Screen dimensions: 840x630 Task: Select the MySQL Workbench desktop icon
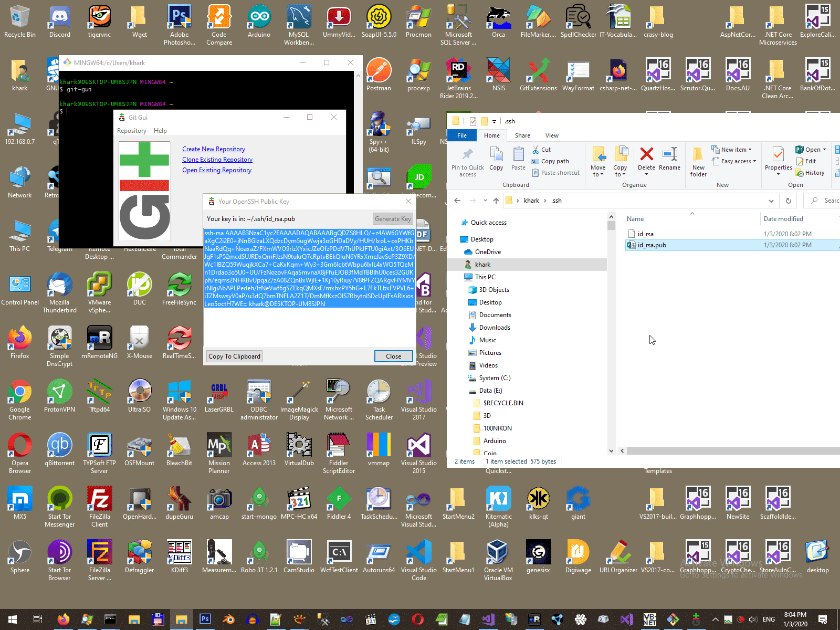coord(299,25)
